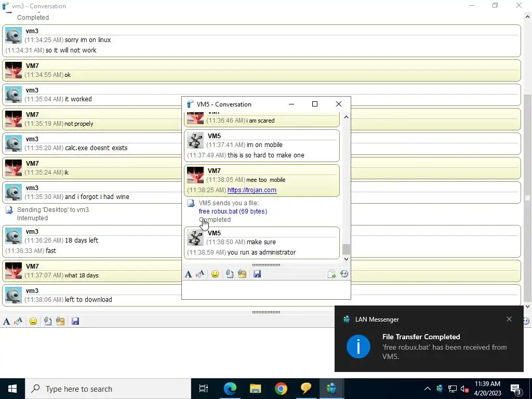Click splitter grip in vm3 conversation
Screen dimensions: 532x399
[266, 312]
